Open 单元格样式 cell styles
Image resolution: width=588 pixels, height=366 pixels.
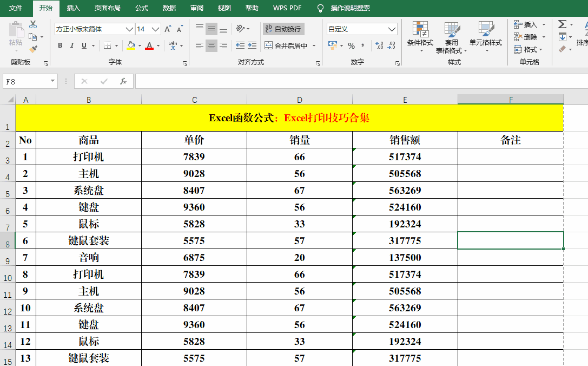pyautogui.click(x=486, y=36)
